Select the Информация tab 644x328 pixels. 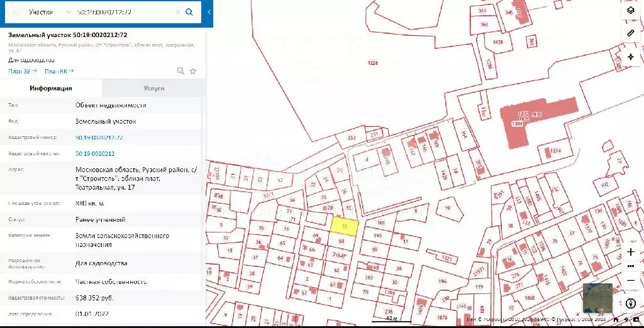tap(51, 88)
